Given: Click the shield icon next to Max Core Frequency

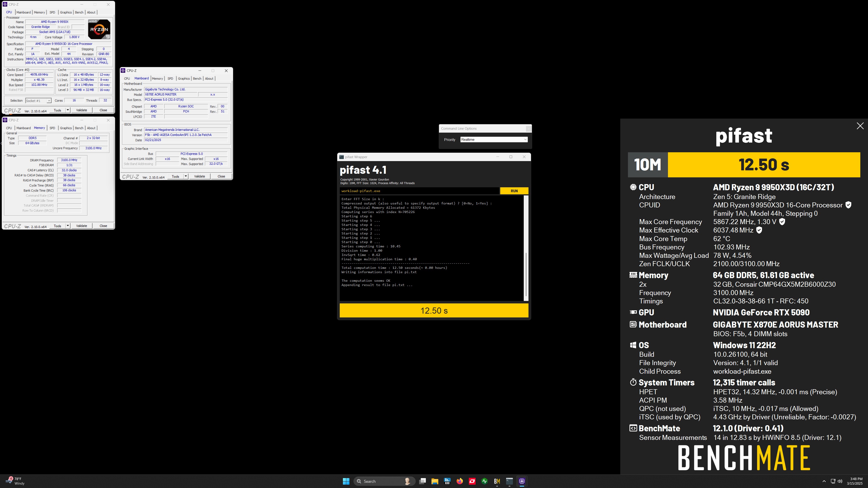Looking at the screenshot, I should click(x=782, y=222).
